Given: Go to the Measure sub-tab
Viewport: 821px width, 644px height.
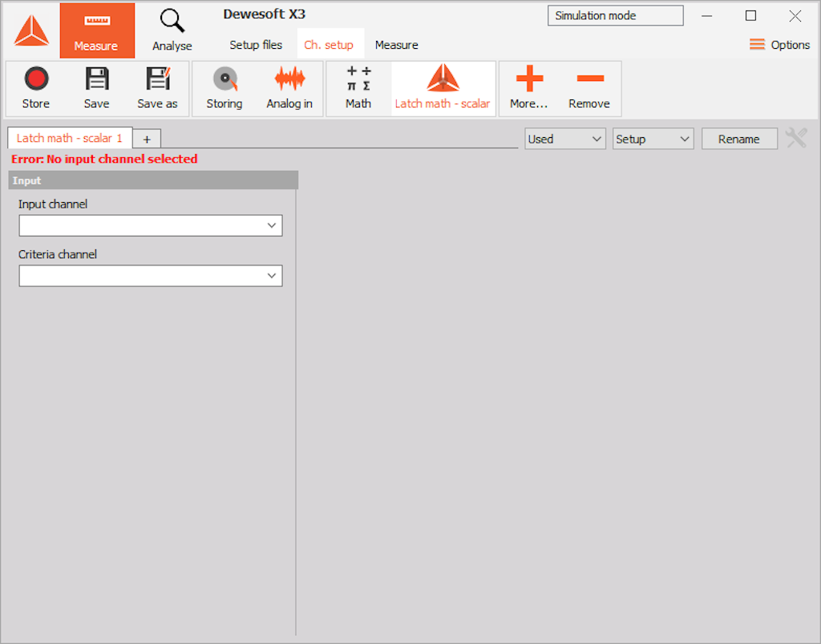Looking at the screenshot, I should [x=396, y=45].
